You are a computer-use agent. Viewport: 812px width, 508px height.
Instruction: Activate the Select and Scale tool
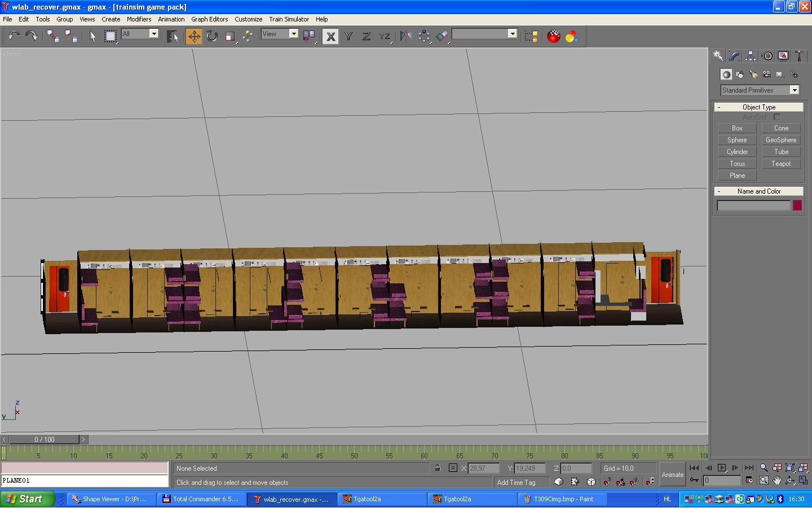(x=230, y=36)
